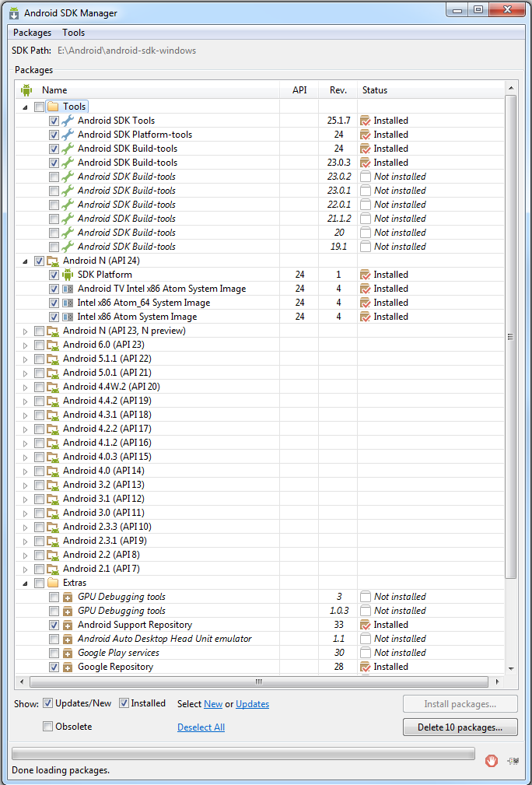Expand Android N (API 23, N preview)
This screenshot has height=785, width=532.
[x=26, y=331]
